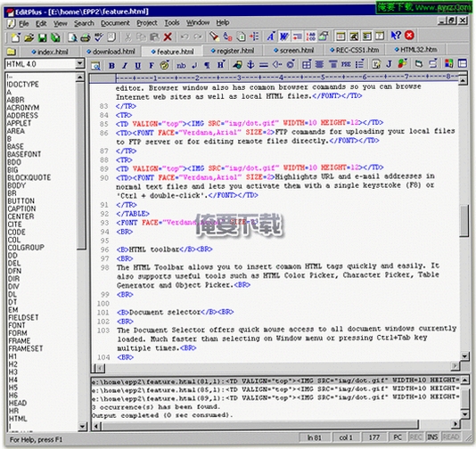The image size is (476, 449).
Task: Run the ABC spell check icon
Action: tap(99, 37)
